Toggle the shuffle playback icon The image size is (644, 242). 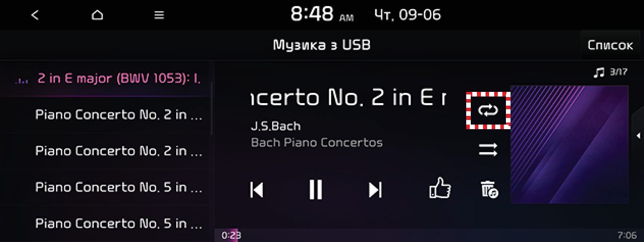(x=488, y=150)
